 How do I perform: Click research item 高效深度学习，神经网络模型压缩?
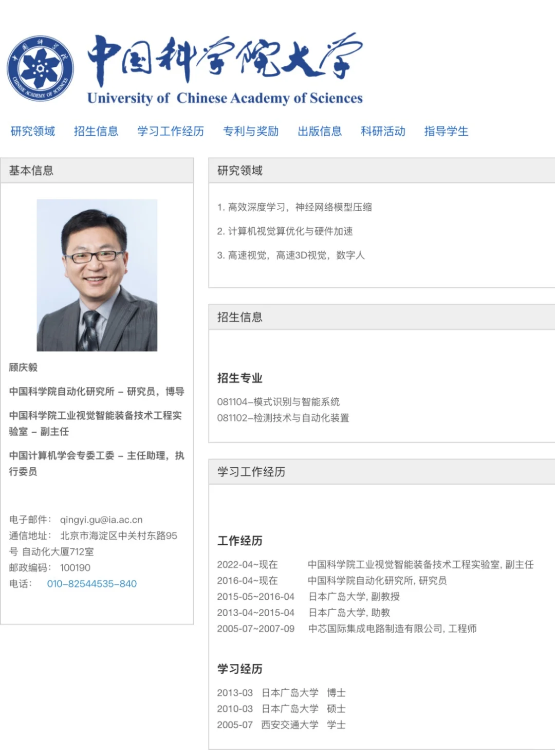click(x=294, y=207)
